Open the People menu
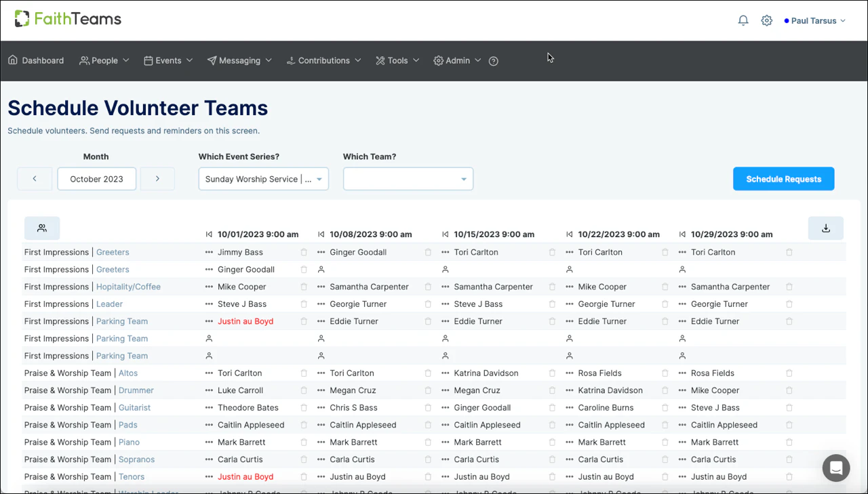This screenshot has height=494, width=868. point(104,60)
